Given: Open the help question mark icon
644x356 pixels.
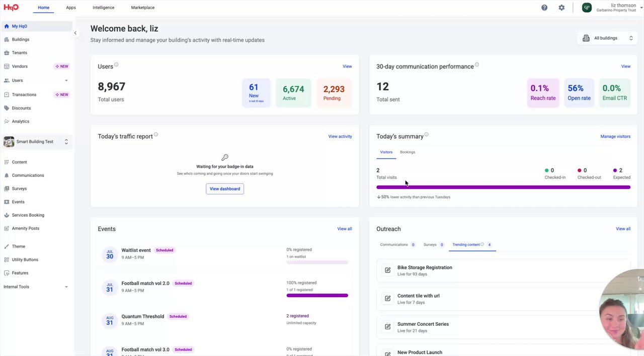Looking at the screenshot, I should (544, 8).
